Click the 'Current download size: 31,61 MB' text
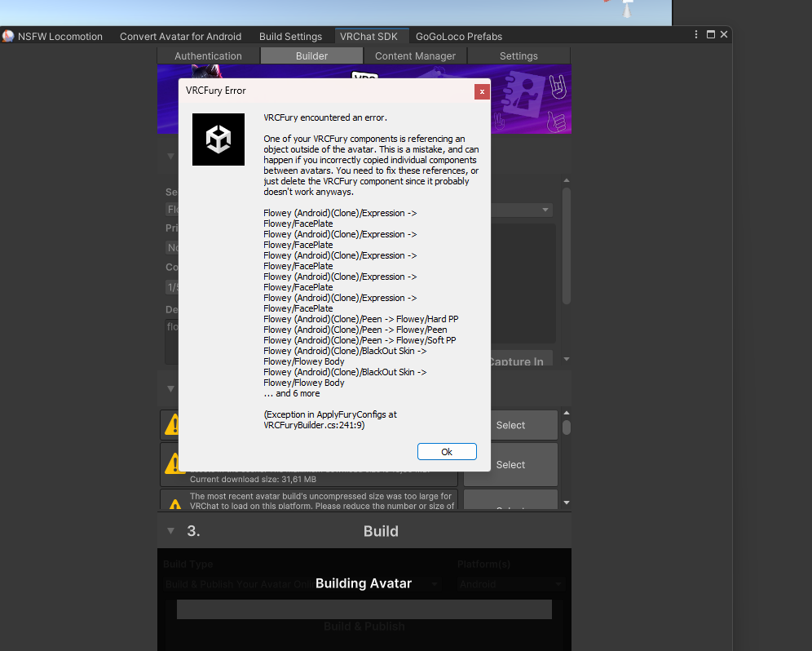Viewport: 812px width, 651px height. pyautogui.click(x=254, y=480)
